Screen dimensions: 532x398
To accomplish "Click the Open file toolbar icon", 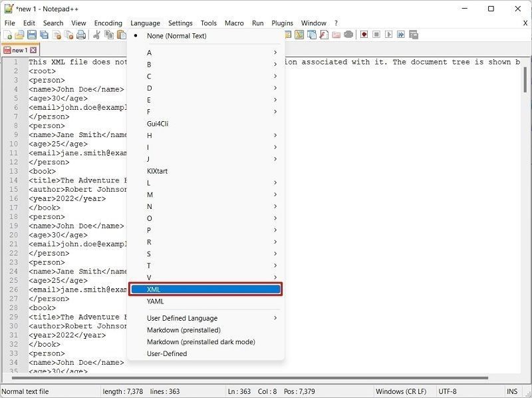I will [x=20, y=35].
